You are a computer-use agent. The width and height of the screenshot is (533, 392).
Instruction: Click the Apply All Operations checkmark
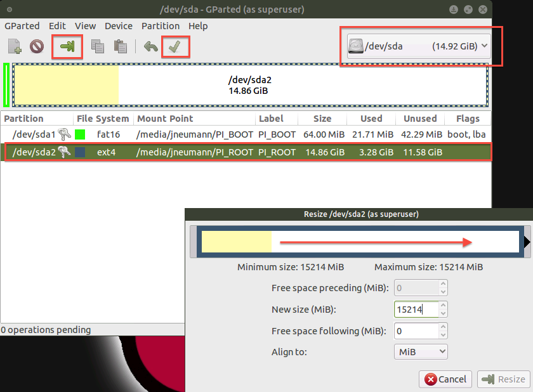point(174,46)
